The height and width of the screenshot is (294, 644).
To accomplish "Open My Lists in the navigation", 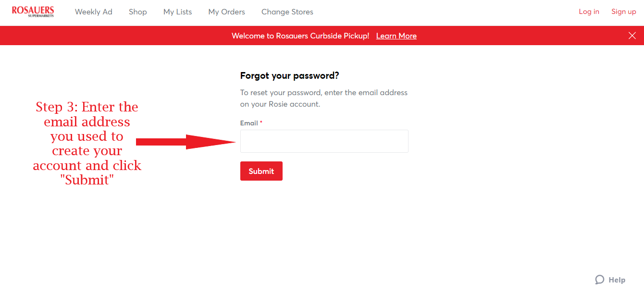I will point(177,12).
